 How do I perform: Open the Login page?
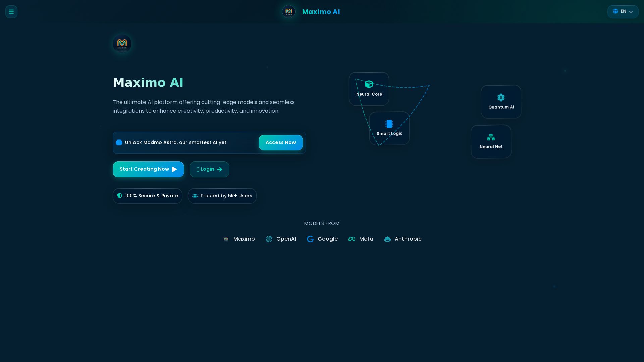tap(209, 169)
